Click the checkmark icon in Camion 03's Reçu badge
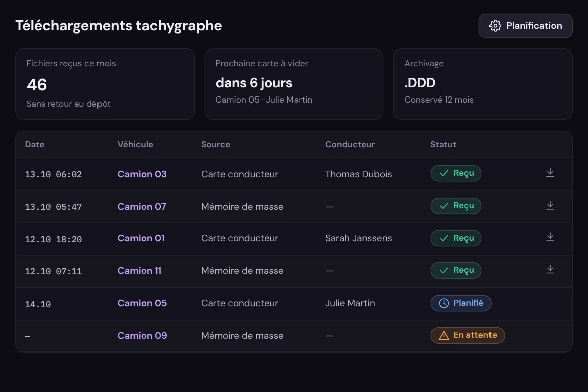The image size is (588, 392). [444, 174]
